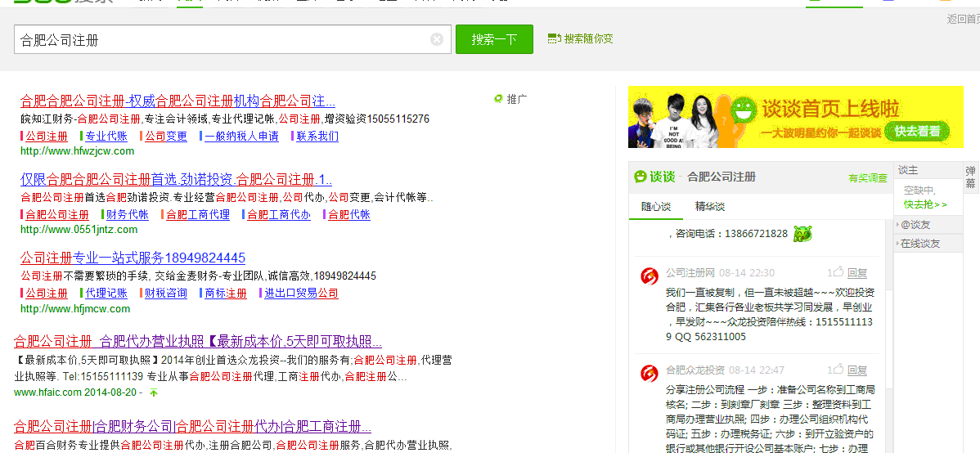Toggle the 弹幕 bullet comments panel

coord(971,177)
